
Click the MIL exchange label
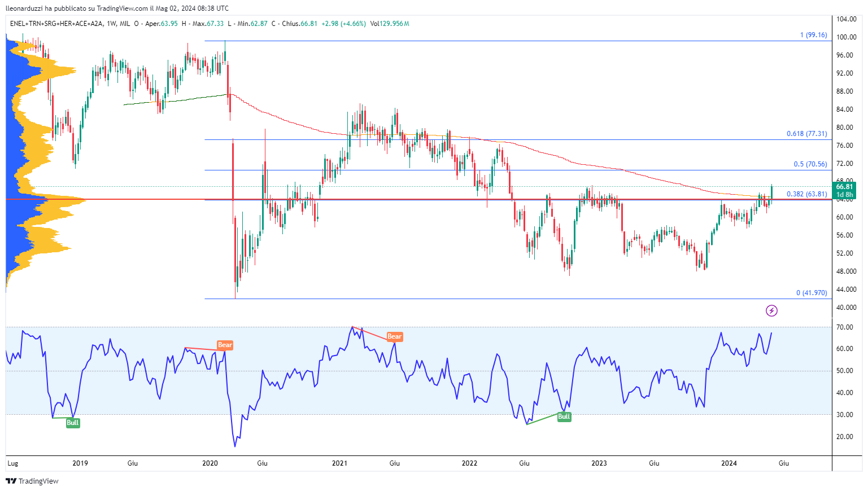tap(125, 24)
